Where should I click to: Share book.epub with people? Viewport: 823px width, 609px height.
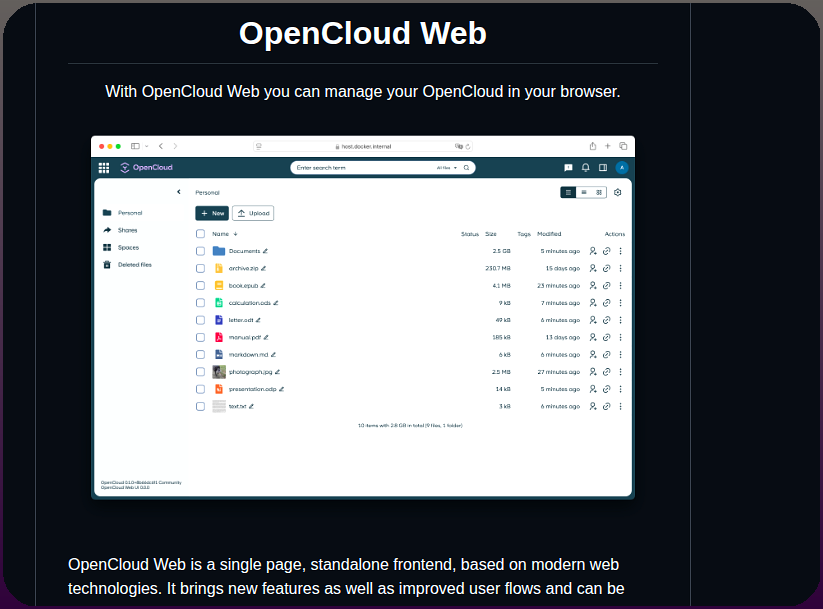(x=593, y=286)
